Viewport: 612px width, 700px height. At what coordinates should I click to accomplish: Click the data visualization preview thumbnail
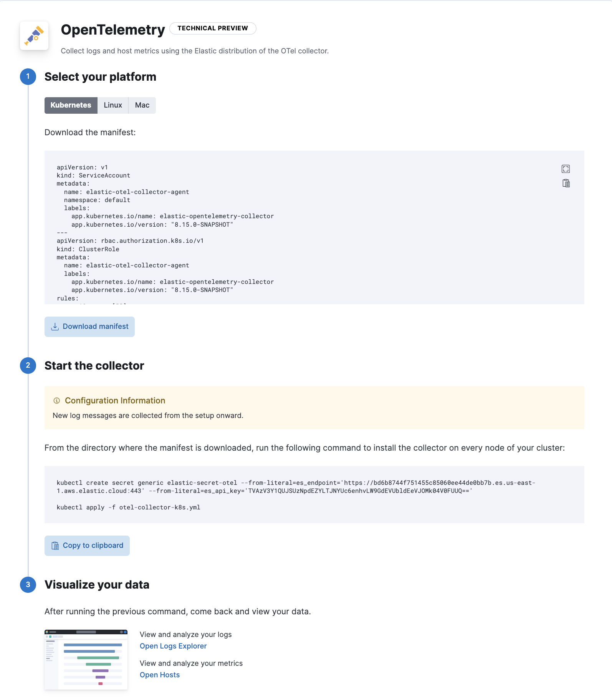pos(86,659)
